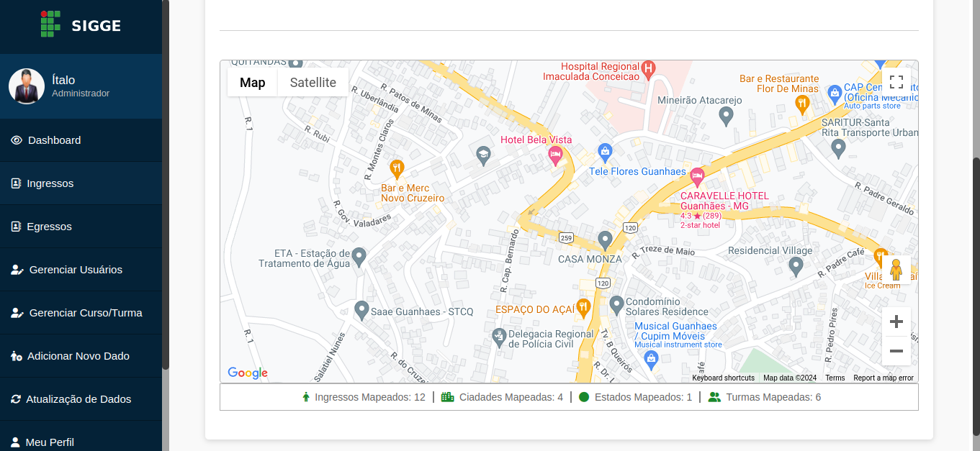Click Report a map error link

[884, 378]
